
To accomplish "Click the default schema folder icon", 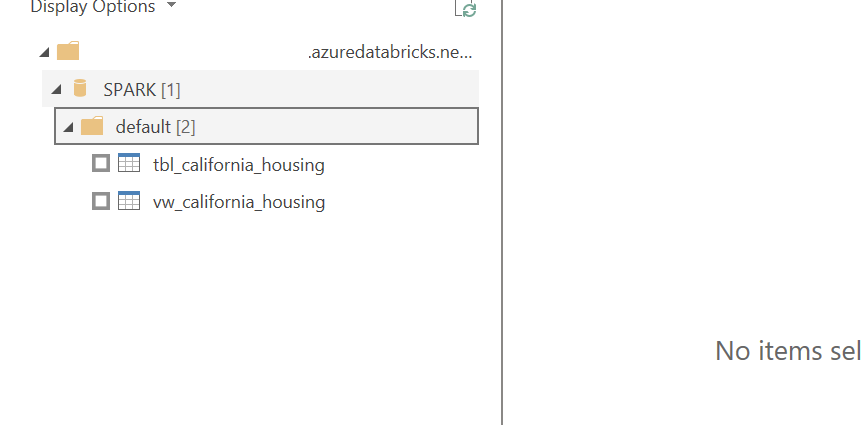I will [92, 126].
